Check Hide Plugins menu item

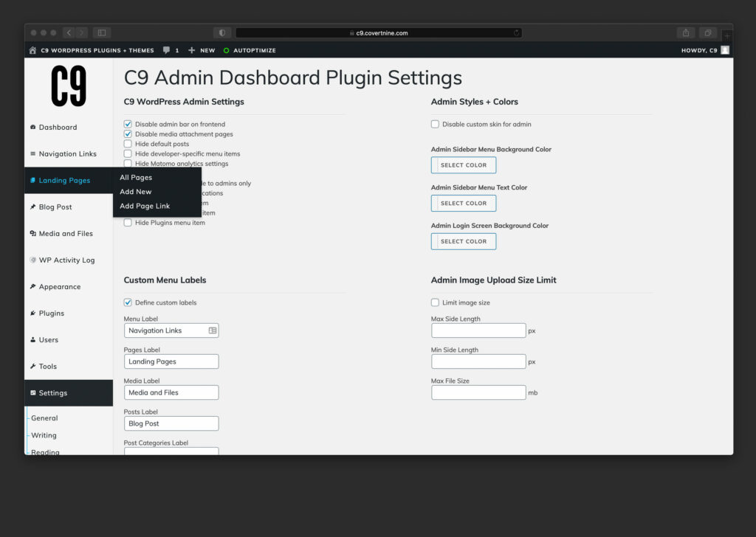click(x=128, y=223)
